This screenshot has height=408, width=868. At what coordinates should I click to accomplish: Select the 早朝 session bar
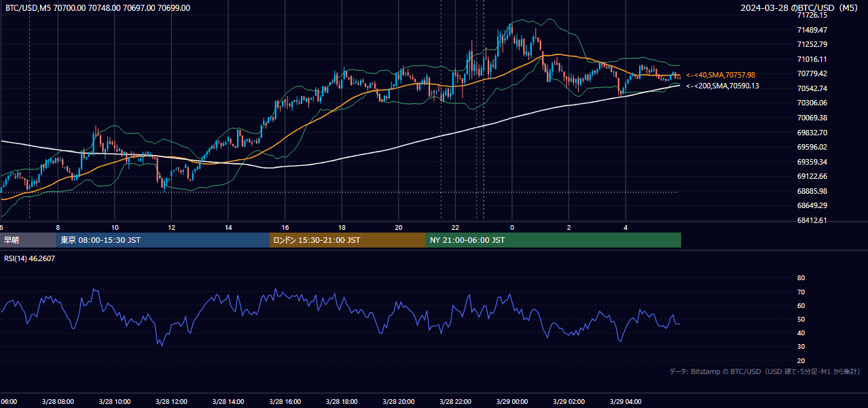(x=29, y=240)
